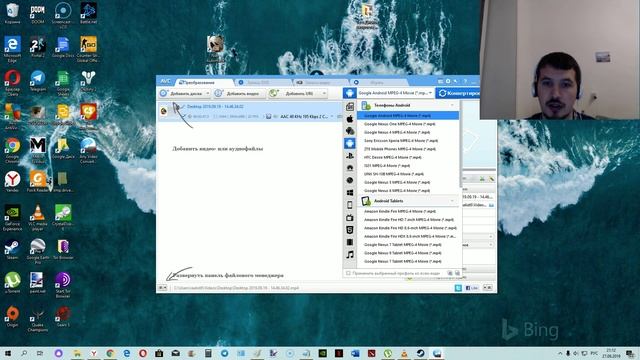The height and width of the screenshot is (360, 640).
Task: Select Google Nexus 9 Tablet MPEG-4 profile
Action: click(x=402, y=253)
